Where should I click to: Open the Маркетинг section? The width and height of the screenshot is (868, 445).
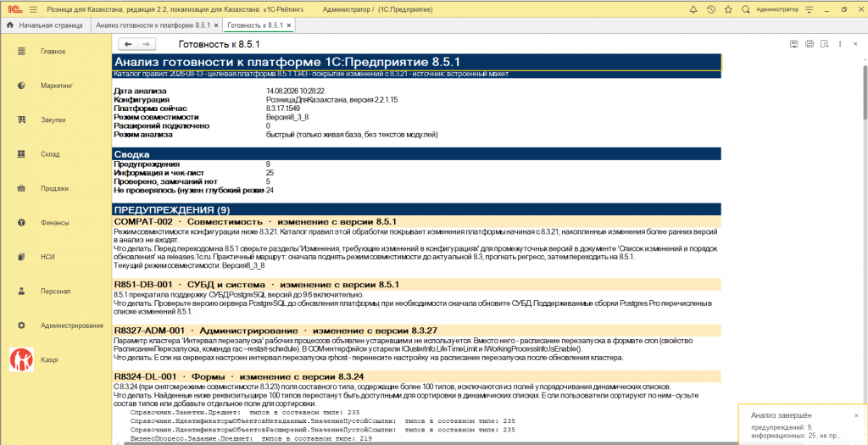coord(55,86)
